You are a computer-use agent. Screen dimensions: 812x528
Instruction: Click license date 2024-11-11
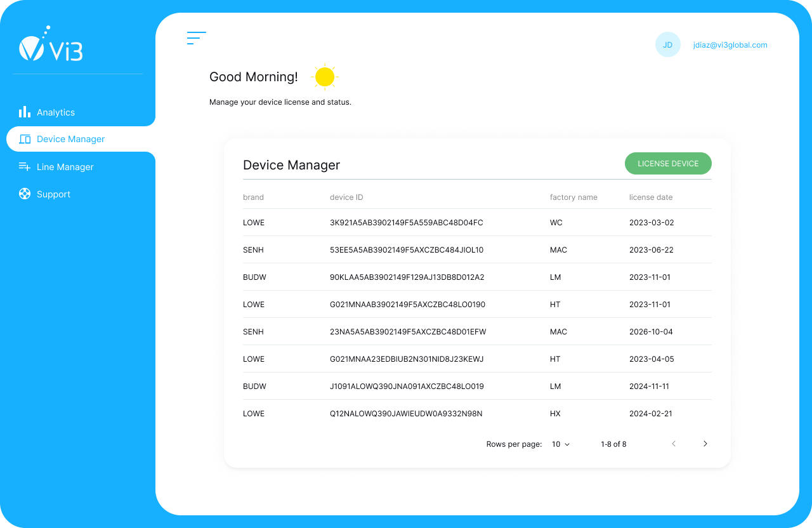pos(649,386)
